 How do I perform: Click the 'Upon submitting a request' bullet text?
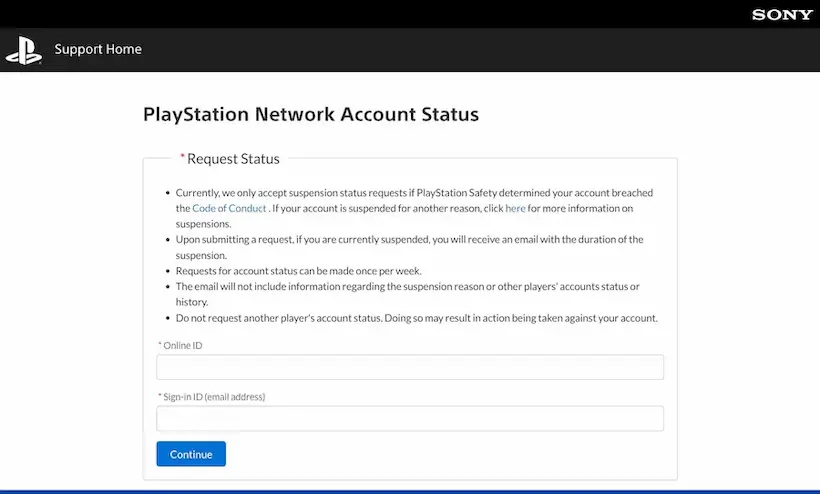pyautogui.click(x=409, y=247)
